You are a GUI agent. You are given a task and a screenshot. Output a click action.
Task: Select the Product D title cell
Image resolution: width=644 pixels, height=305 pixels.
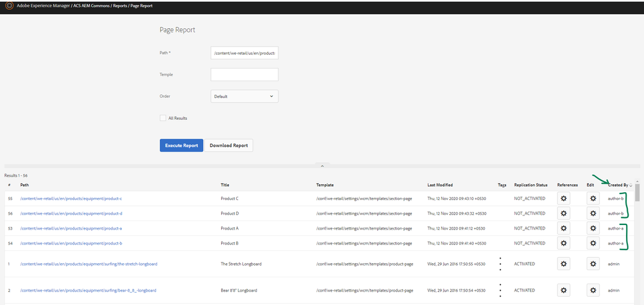pos(229,213)
